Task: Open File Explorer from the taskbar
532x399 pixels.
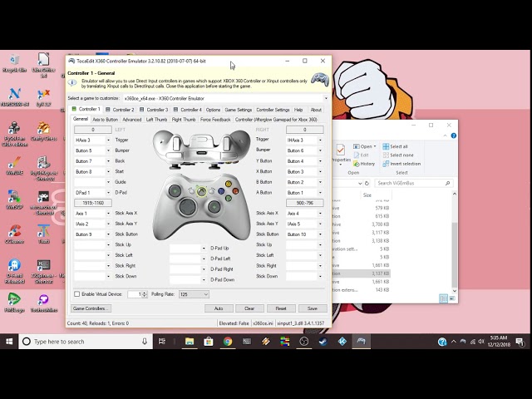Action: click(x=189, y=341)
